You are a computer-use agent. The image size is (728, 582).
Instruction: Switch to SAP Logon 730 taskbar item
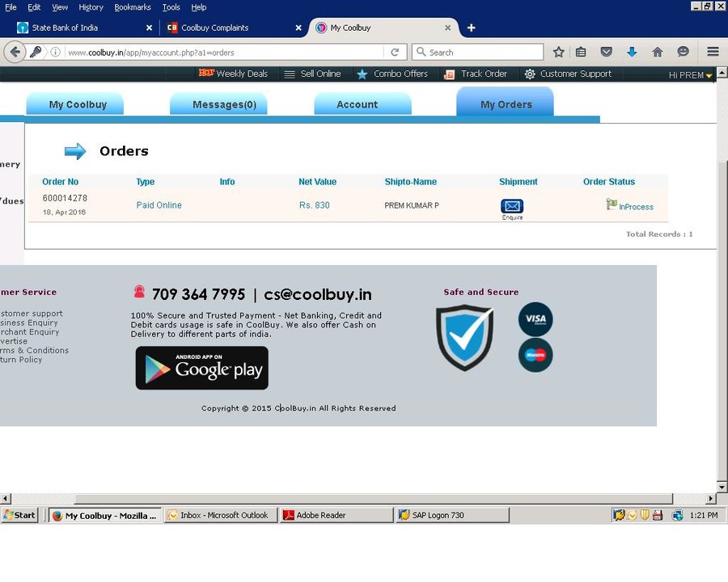click(x=453, y=515)
